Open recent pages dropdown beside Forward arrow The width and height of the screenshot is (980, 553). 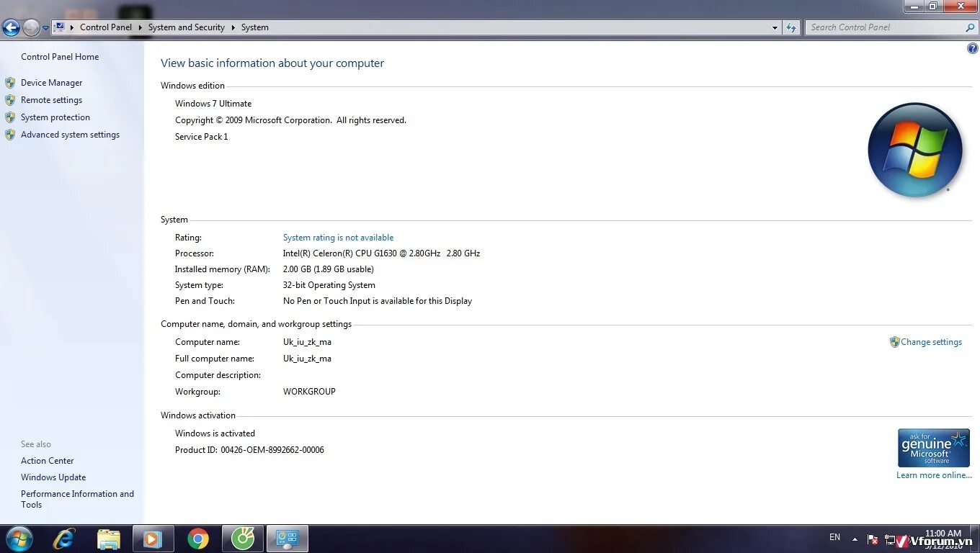45,28
